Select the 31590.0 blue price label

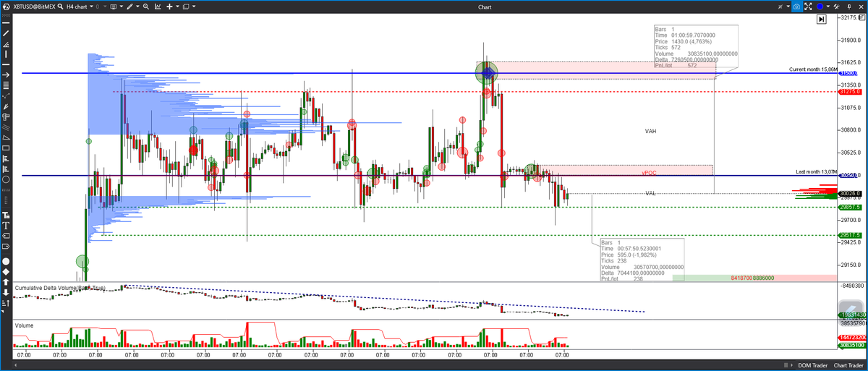(x=848, y=74)
